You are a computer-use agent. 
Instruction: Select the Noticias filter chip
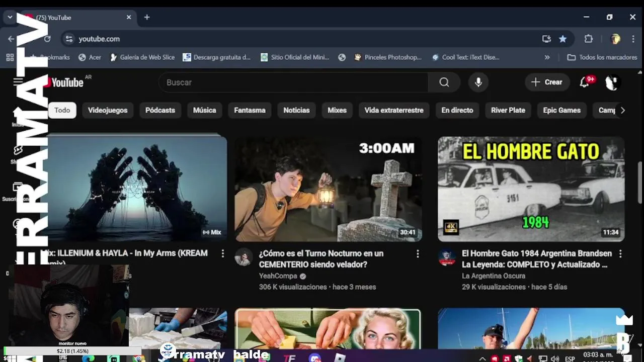pos(296,110)
